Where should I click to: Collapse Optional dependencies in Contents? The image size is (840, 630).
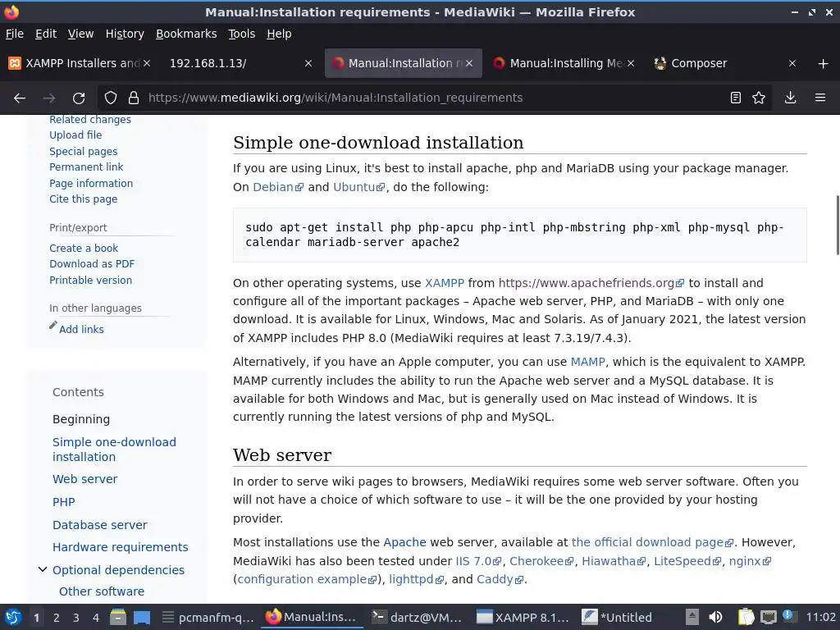click(x=43, y=569)
